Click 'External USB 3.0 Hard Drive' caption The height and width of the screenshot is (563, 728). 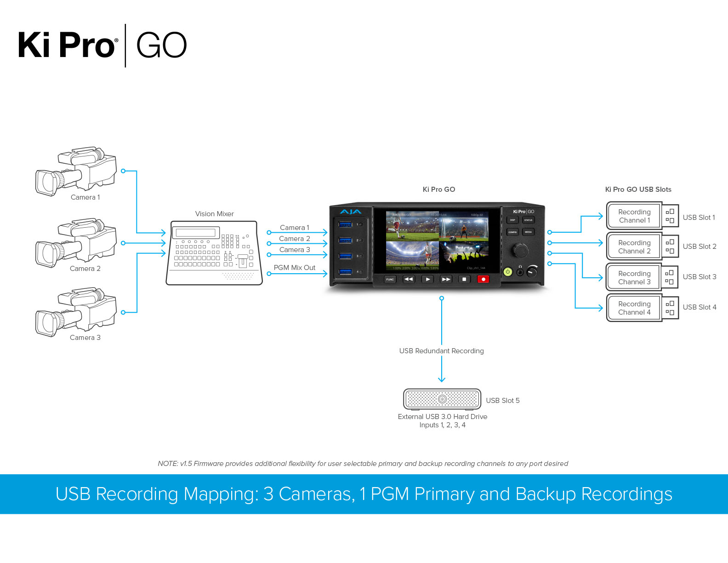coord(443,417)
